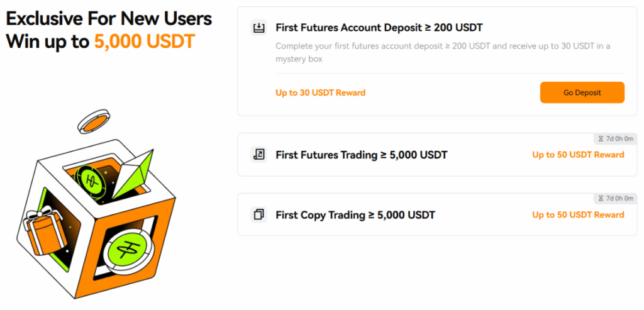Image resolution: width=644 pixels, height=310 pixels.
Task: Click the hourglass timer on Copy Trading card
Action: tap(616, 198)
